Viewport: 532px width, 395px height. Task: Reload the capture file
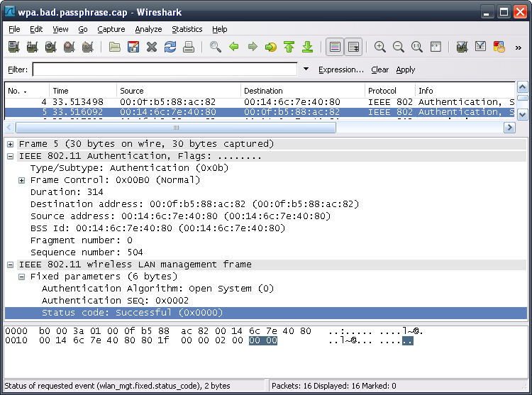(170, 47)
